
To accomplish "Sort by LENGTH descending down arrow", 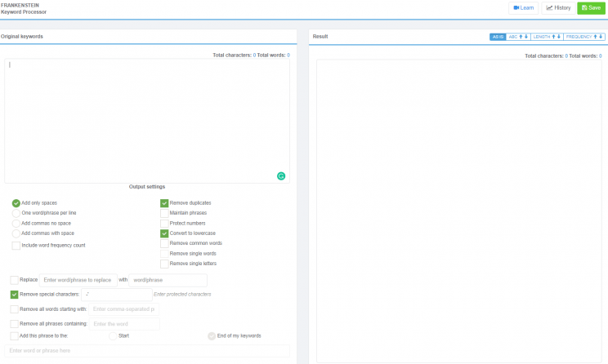I will 559,37.
